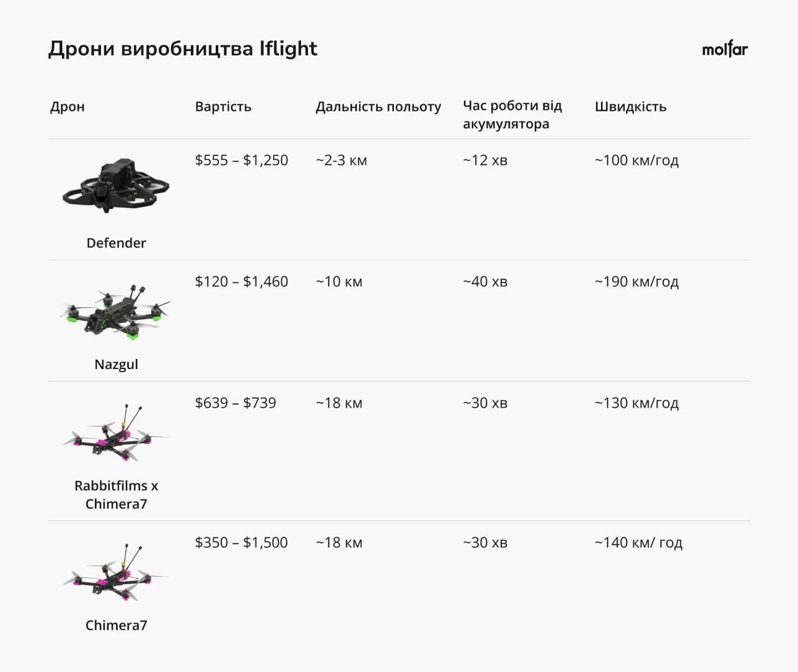Click the 'Дрон' column header
The height and width of the screenshot is (672, 798).
[x=67, y=107]
